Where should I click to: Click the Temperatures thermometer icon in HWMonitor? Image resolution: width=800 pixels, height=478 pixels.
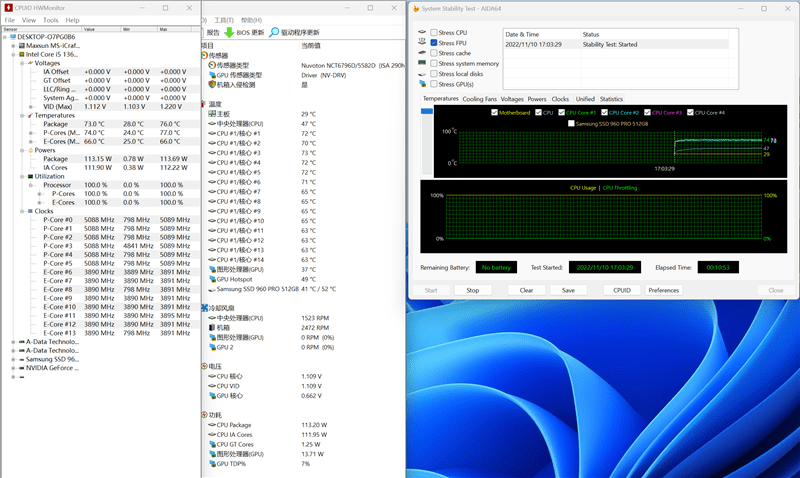pyautogui.click(x=31, y=115)
